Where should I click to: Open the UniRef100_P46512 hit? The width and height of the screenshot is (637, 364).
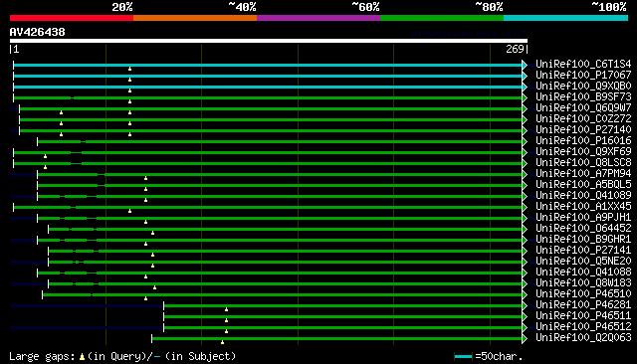point(583,326)
